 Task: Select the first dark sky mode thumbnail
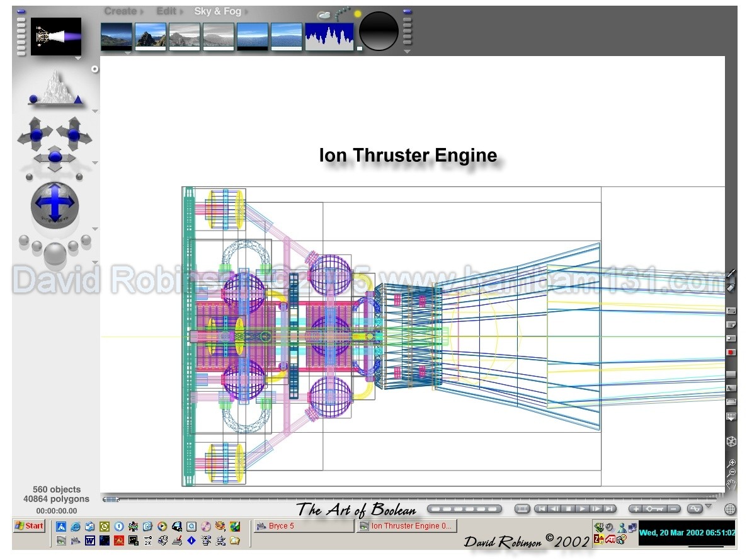(x=117, y=37)
